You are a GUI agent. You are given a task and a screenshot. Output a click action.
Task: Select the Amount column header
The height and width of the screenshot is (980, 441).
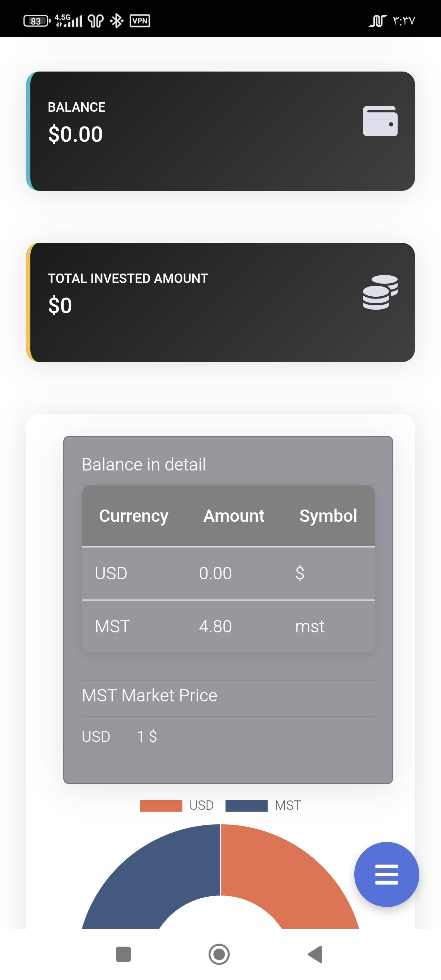click(234, 516)
